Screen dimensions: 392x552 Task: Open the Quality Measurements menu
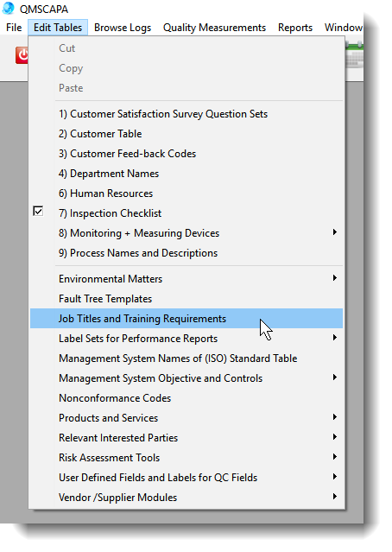214,28
